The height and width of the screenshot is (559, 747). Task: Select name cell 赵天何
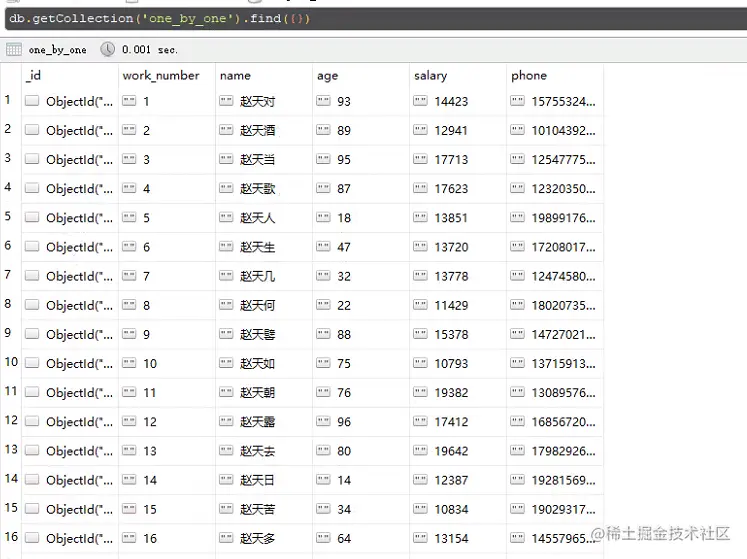click(258, 305)
